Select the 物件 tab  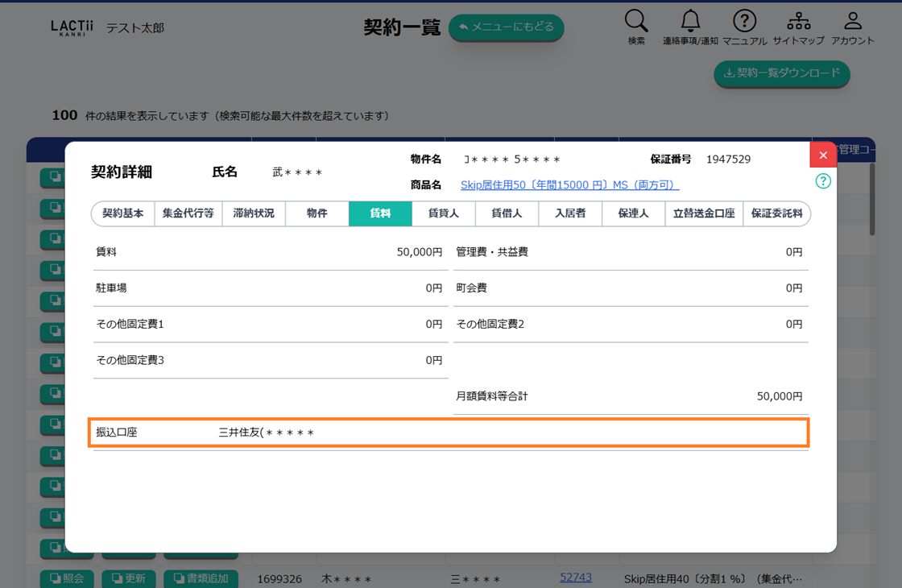pos(317,213)
